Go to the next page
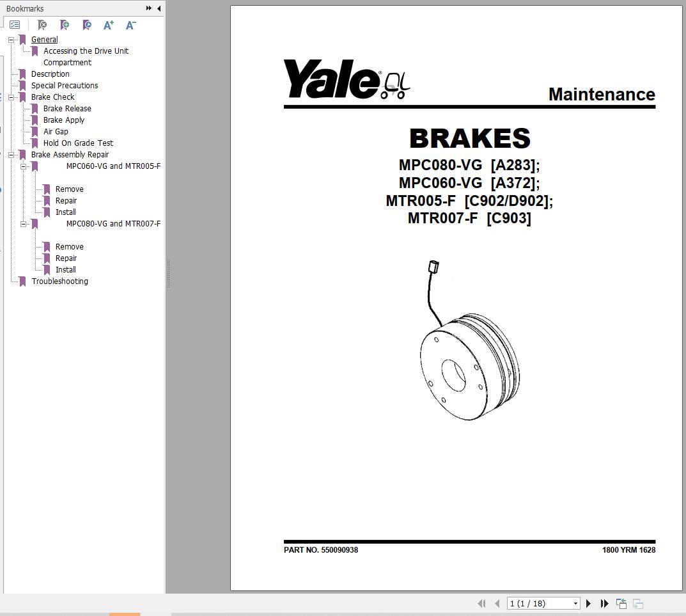 (x=588, y=603)
